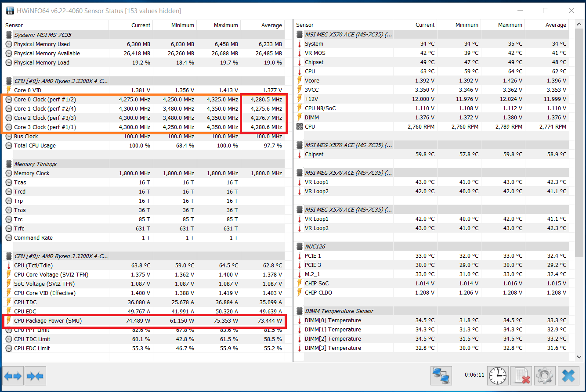Viewport: 586px width, 392px height.
Task: Click the left panel Average column header
Action: [x=262, y=25]
